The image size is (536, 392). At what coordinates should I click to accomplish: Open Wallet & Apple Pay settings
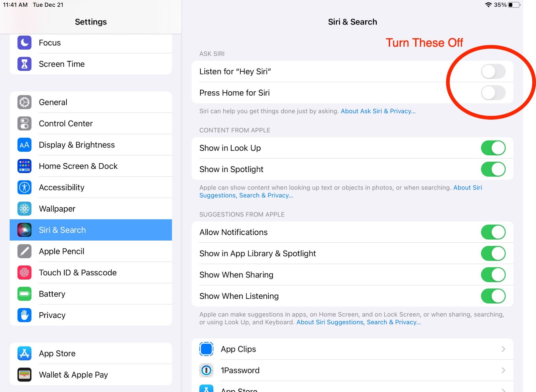pyautogui.click(x=91, y=375)
